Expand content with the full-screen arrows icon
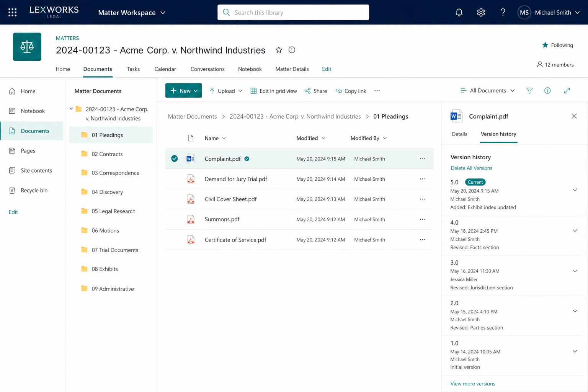Image resolution: width=588 pixels, height=392 pixels. pyautogui.click(x=567, y=91)
